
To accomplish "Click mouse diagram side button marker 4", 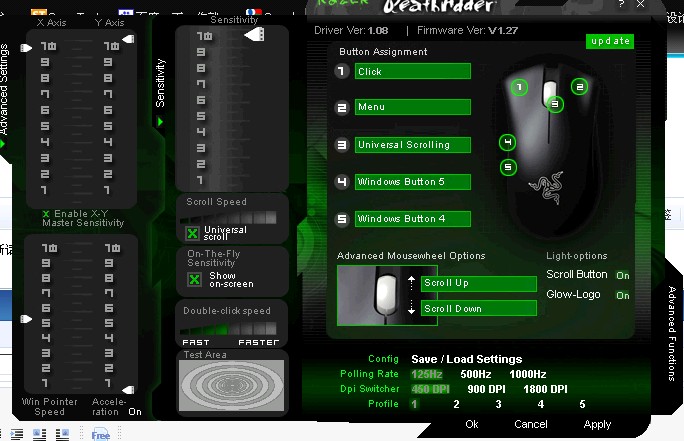I will pos(508,142).
